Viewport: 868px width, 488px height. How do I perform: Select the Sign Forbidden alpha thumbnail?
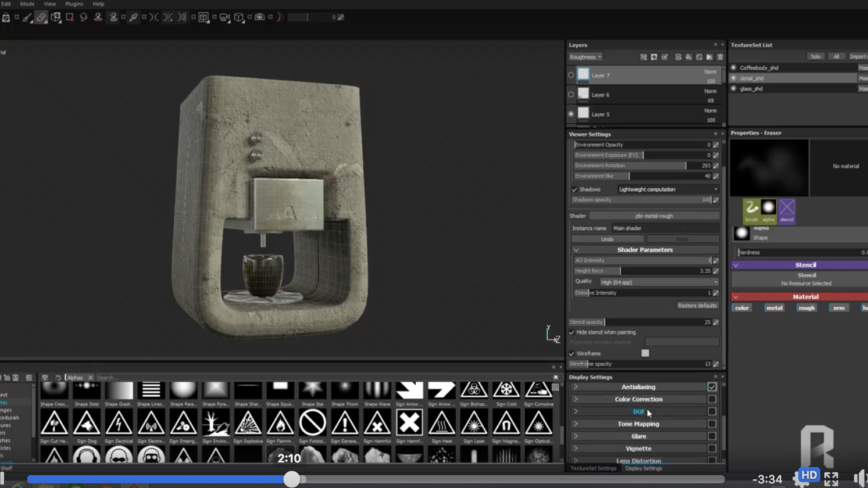tap(312, 423)
